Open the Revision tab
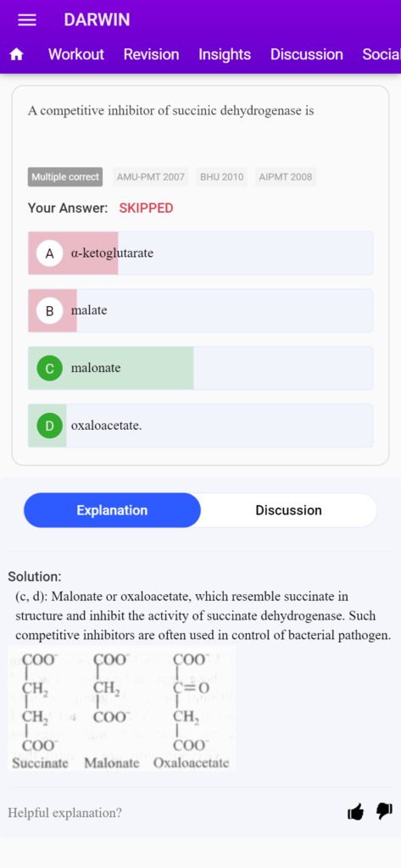This screenshot has width=401, height=868. click(151, 54)
